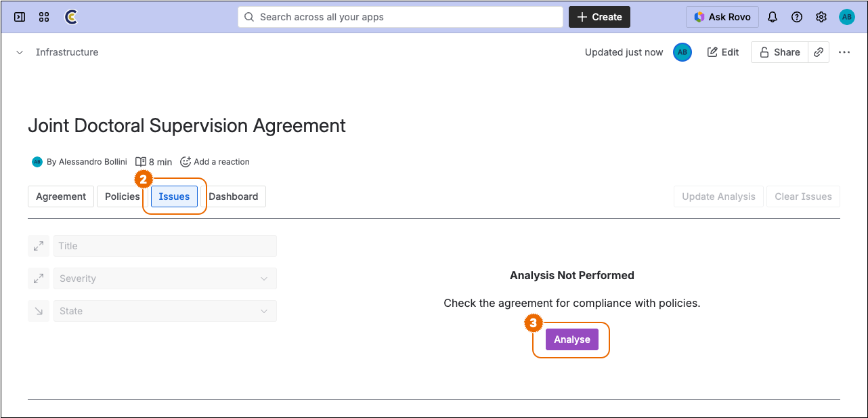Toggle the State field sort arrow
Viewport: 868px width, 418px height.
(39, 311)
